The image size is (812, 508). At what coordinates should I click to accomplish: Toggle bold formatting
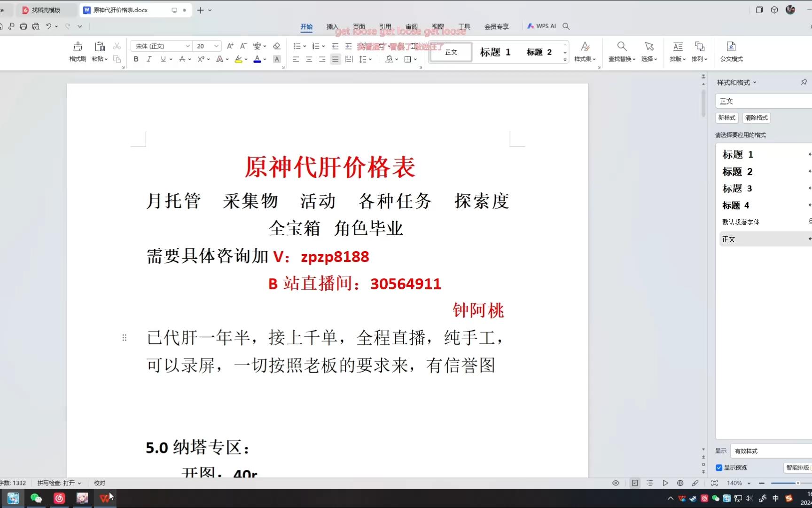136,59
